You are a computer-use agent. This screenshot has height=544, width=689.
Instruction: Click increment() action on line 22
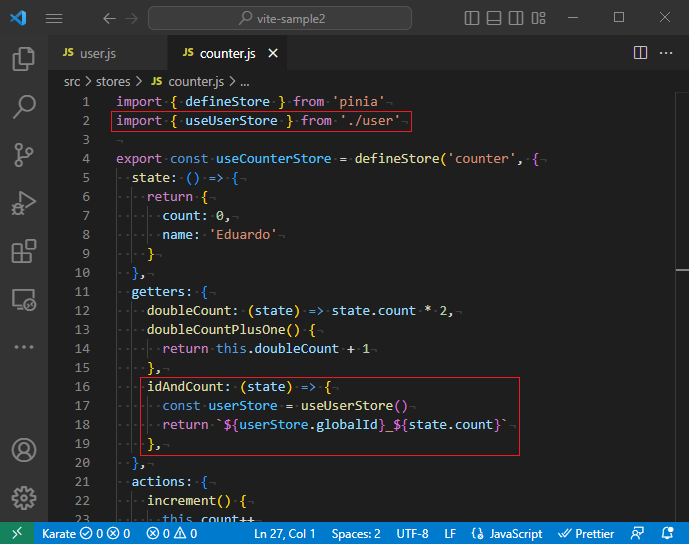click(189, 500)
